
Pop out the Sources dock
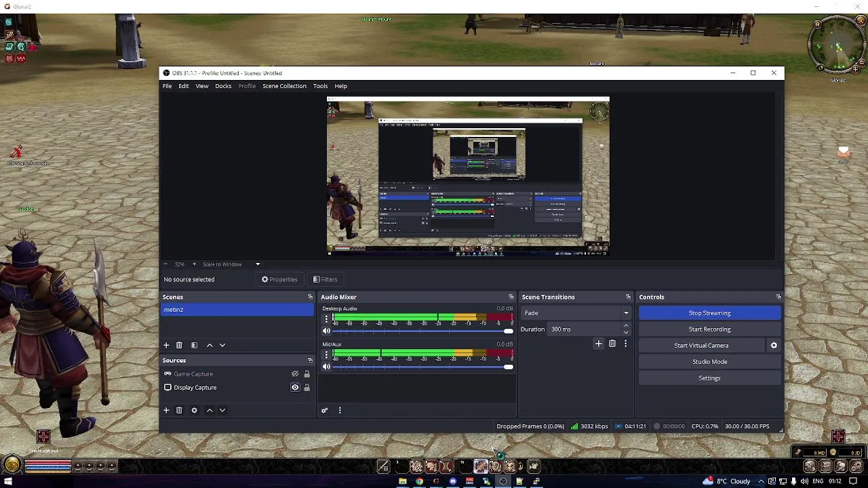310,361
